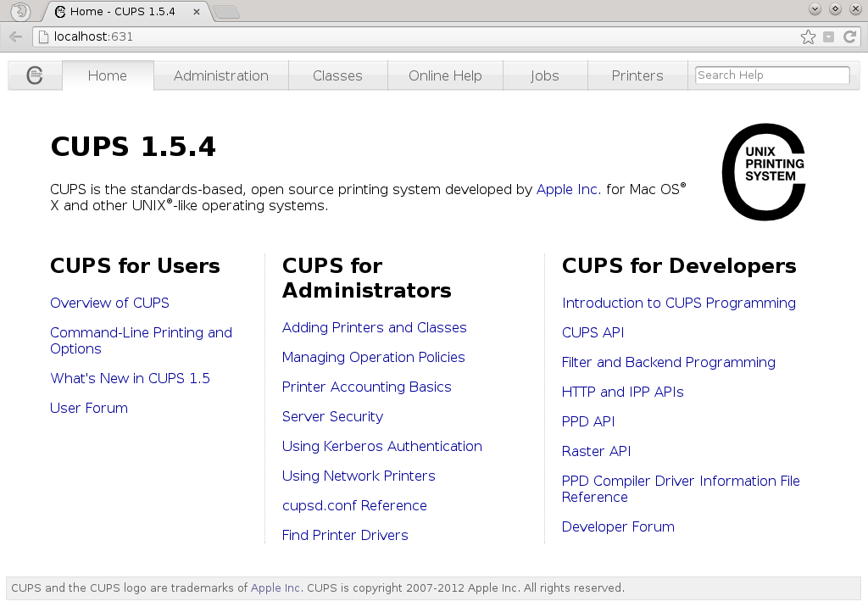Open the Raster API link

click(x=596, y=451)
